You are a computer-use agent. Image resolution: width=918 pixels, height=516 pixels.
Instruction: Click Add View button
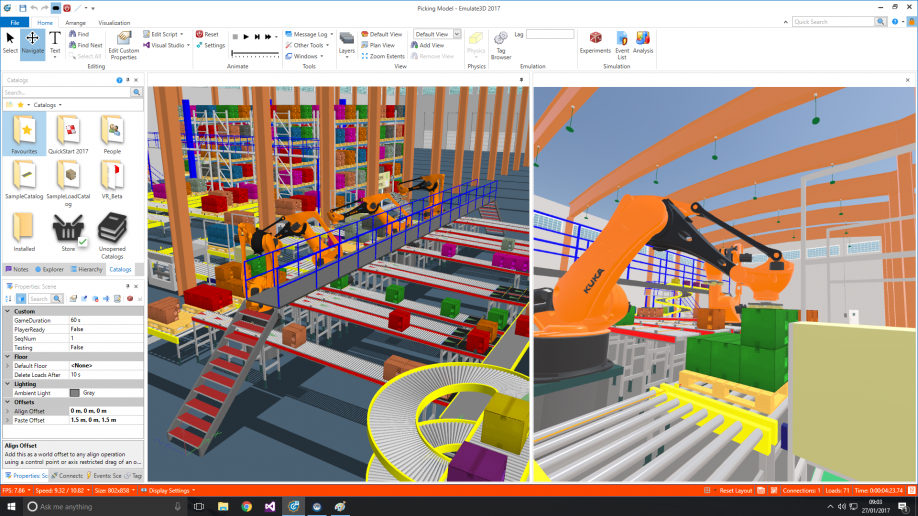click(x=427, y=45)
